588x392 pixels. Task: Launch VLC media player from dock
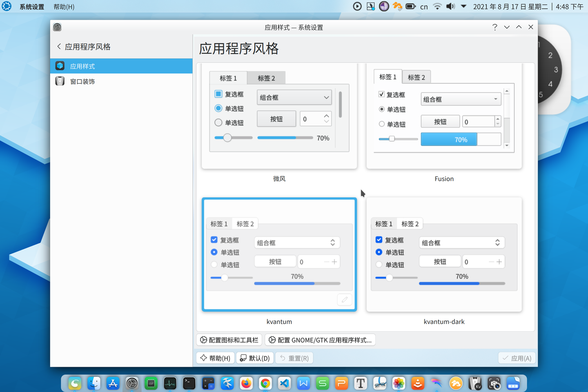(418, 383)
